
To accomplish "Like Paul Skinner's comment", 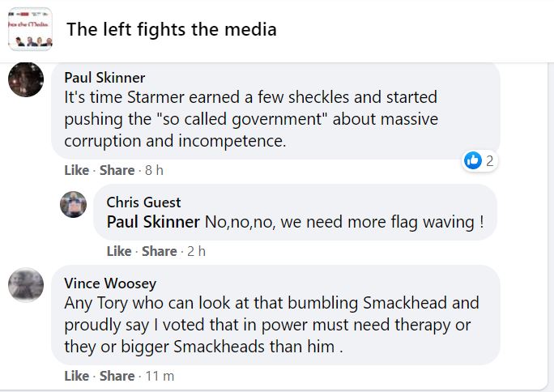I will pyautogui.click(x=76, y=170).
